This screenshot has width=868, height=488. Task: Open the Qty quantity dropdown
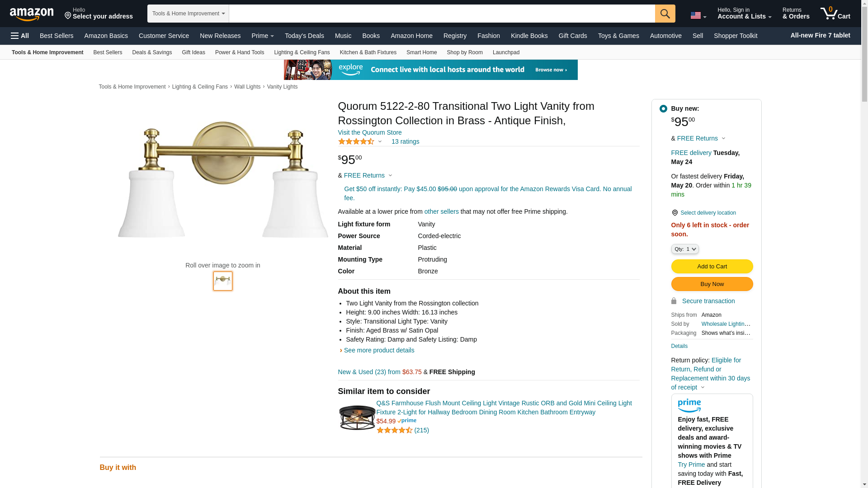point(685,249)
